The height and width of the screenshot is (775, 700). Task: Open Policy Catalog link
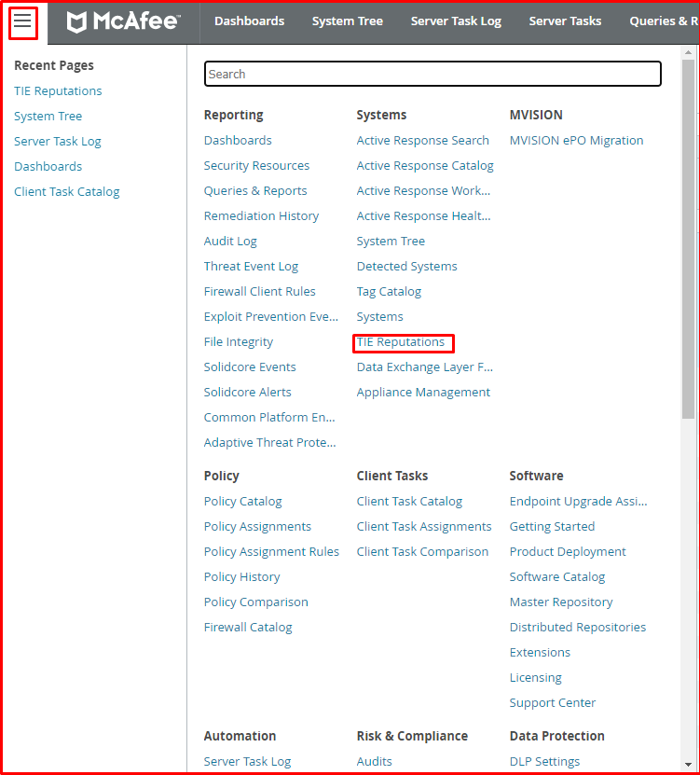click(x=242, y=501)
